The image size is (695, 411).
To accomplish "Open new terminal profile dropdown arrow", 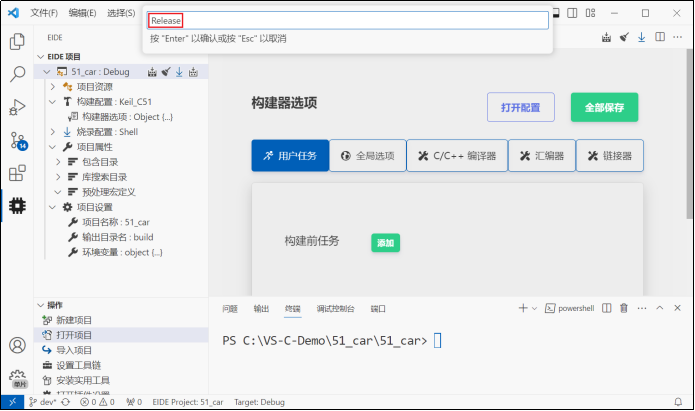I will click(535, 308).
